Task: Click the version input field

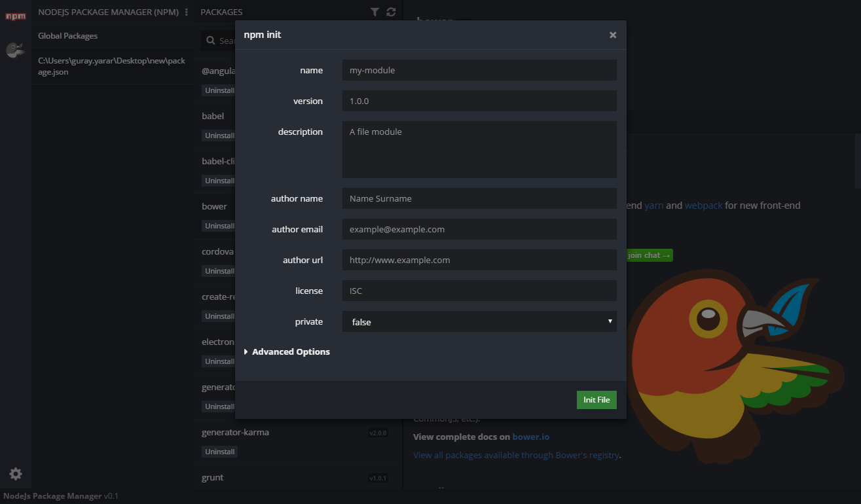Action: coord(479,101)
